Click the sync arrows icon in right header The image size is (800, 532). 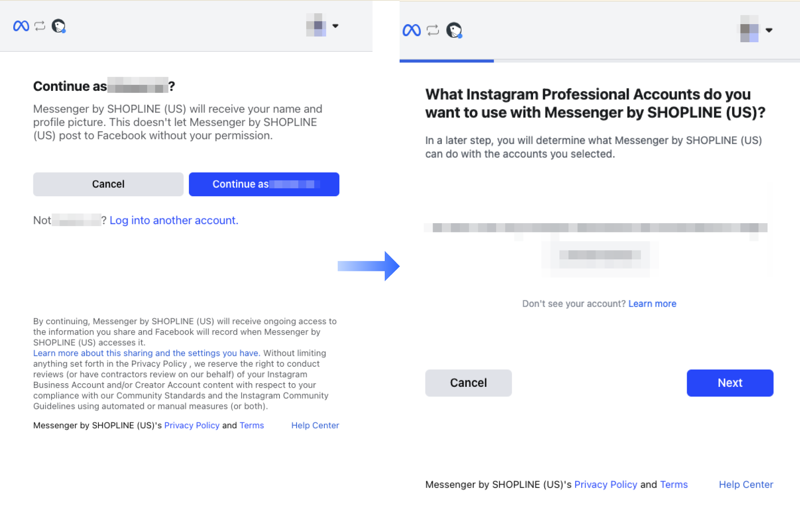click(x=433, y=30)
